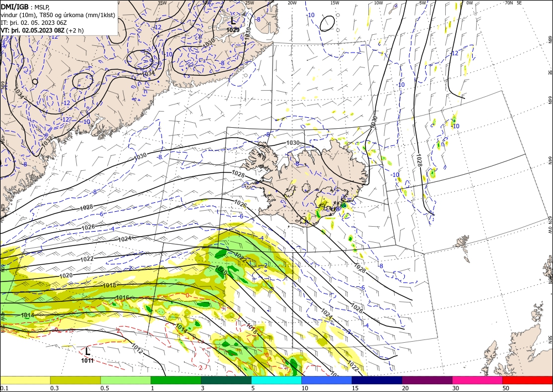Pick the cyan 5 mm legend swatch
This screenshot has height=392, width=553.
pos(276,380)
